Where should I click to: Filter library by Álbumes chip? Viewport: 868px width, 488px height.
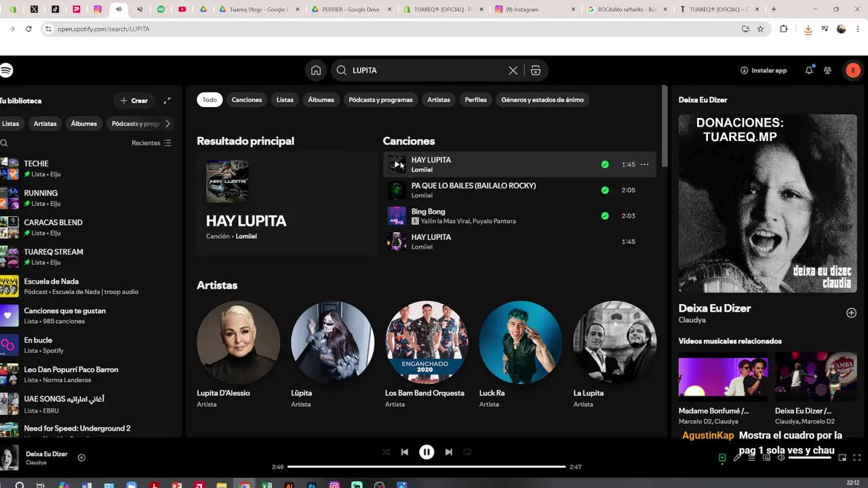click(84, 123)
